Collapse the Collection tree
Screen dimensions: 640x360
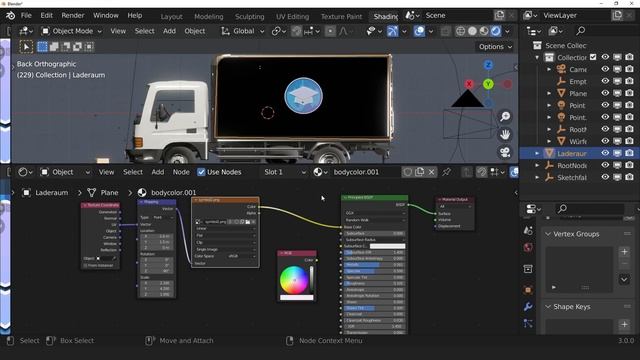(537, 58)
